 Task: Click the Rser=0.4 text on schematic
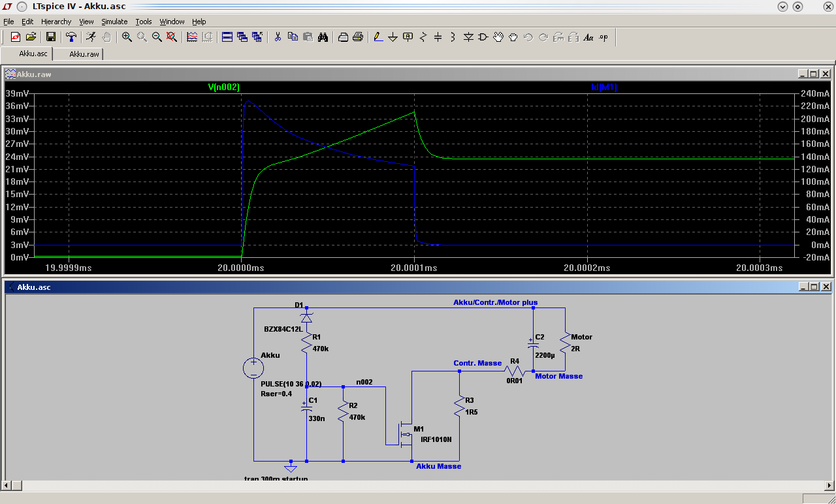tap(276, 394)
